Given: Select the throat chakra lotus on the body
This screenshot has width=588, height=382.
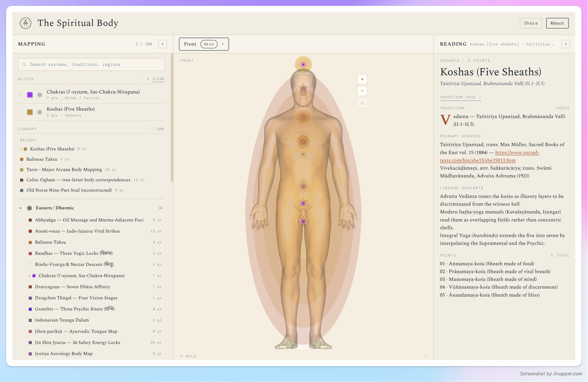Looking at the screenshot, I should point(303,116).
